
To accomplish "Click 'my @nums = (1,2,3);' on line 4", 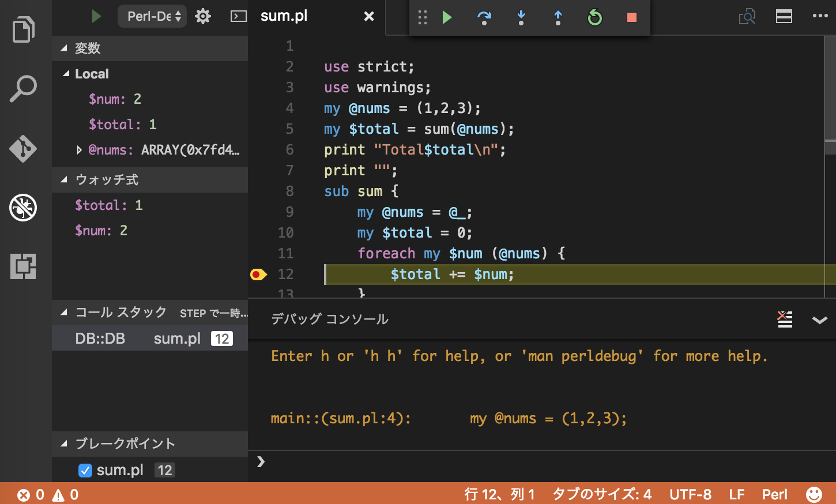I will 402,108.
